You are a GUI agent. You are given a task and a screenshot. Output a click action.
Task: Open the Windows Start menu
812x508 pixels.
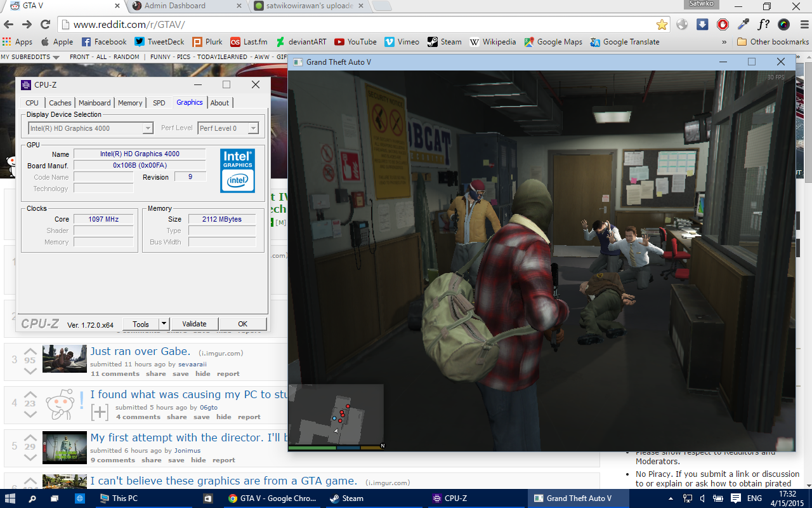[x=10, y=498]
